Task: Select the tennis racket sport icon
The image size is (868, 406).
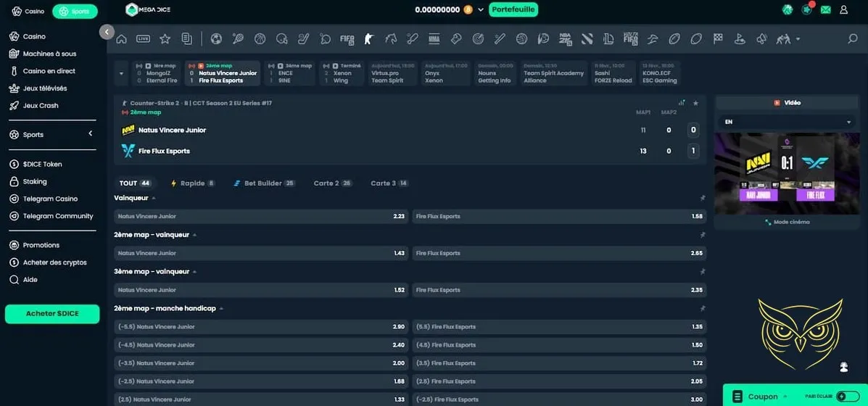Action: click(238, 38)
